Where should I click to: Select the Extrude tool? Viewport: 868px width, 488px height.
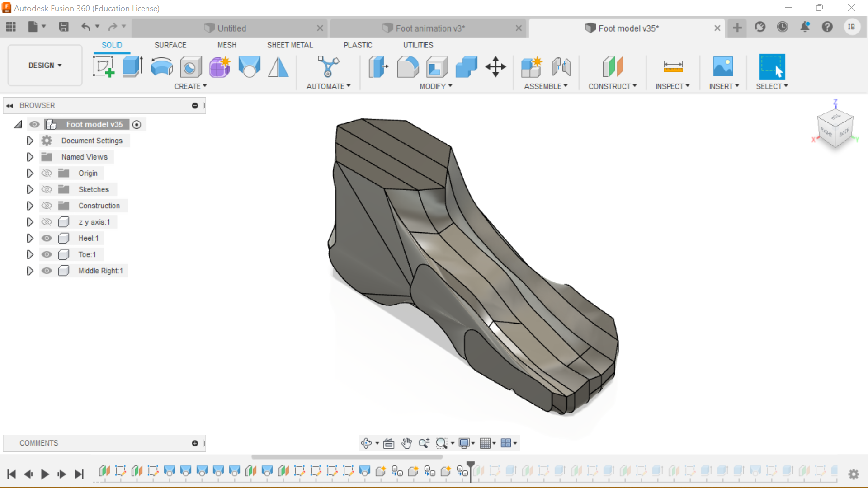[x=132, y=67]
